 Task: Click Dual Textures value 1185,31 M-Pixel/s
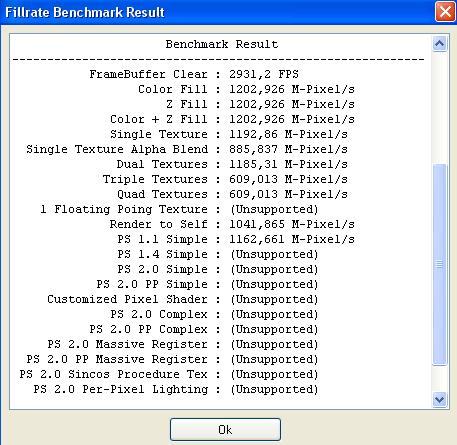[288, 164]
